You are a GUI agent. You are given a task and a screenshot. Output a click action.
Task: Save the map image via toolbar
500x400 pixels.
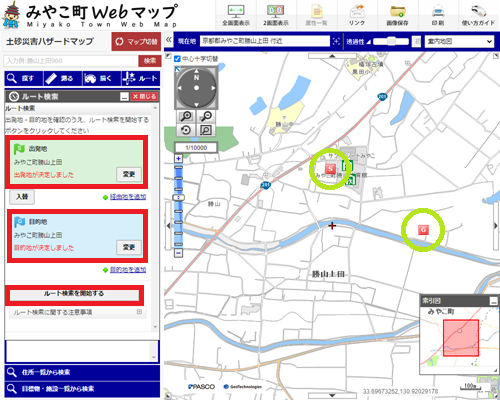click(397, 11)
